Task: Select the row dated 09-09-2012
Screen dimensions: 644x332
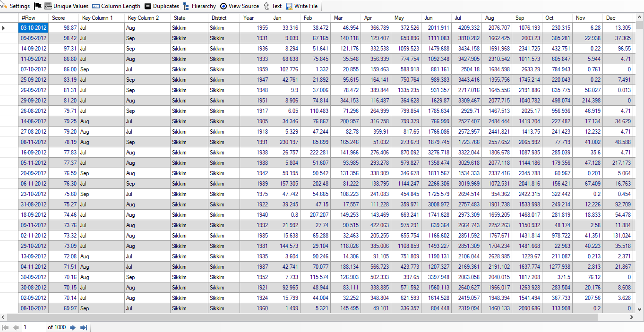Action: coord(33,38)
